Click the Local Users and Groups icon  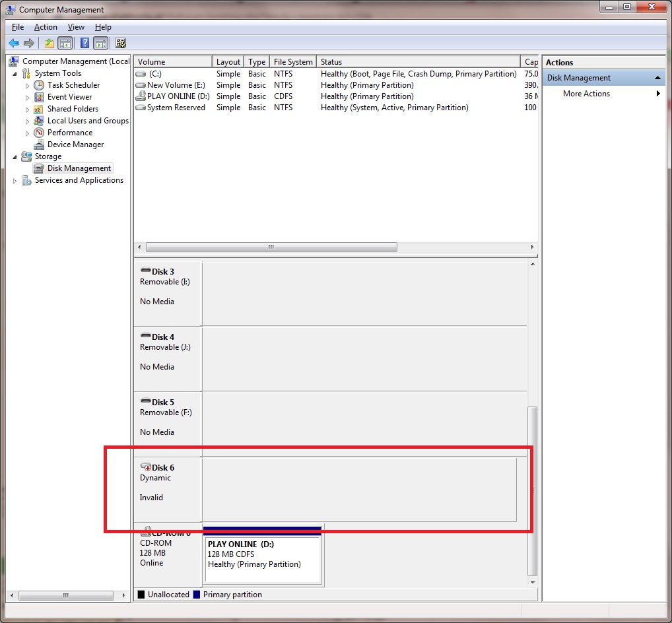(39, 121)
